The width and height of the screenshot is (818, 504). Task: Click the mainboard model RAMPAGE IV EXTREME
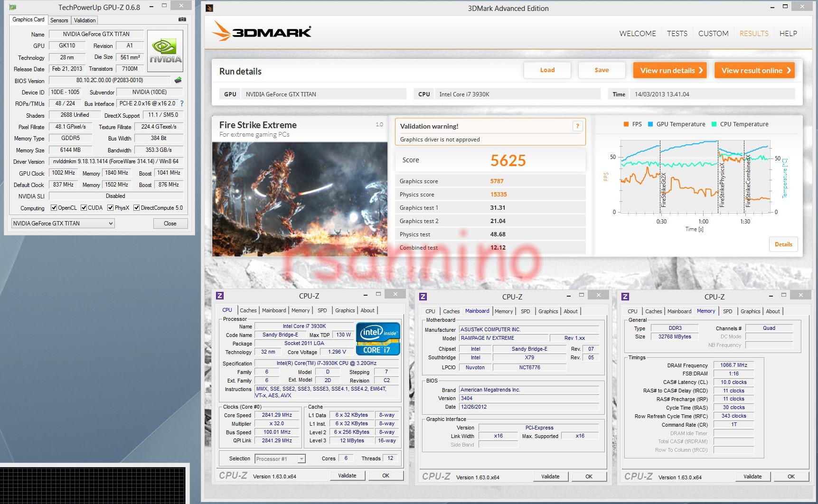pos(503,338)
